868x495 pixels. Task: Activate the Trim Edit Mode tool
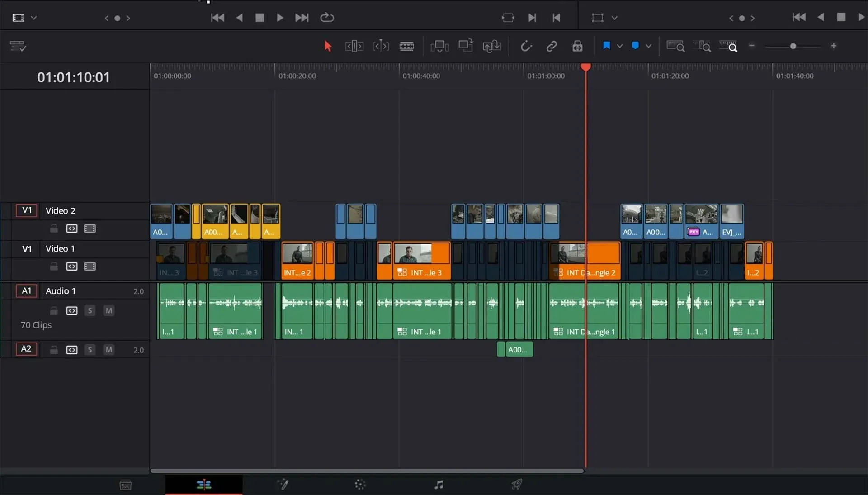click(x=354, y=46)
